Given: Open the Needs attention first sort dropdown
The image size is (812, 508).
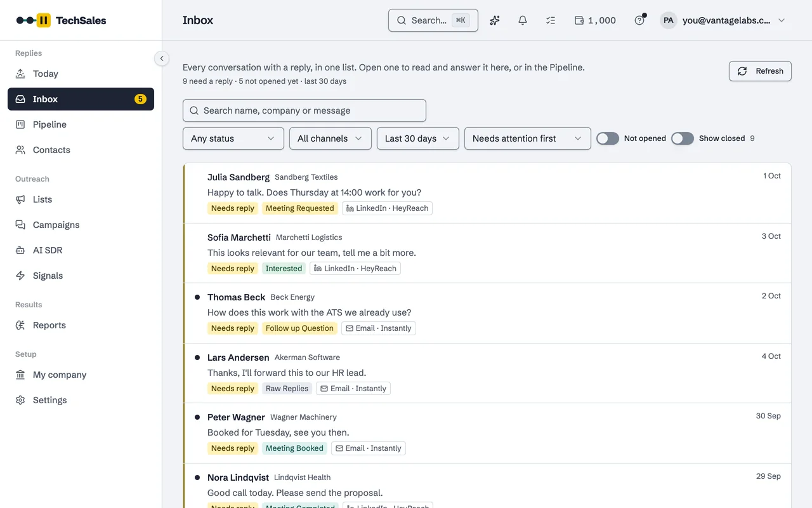Looking at the screenshot, I should (x=528, y=138).
